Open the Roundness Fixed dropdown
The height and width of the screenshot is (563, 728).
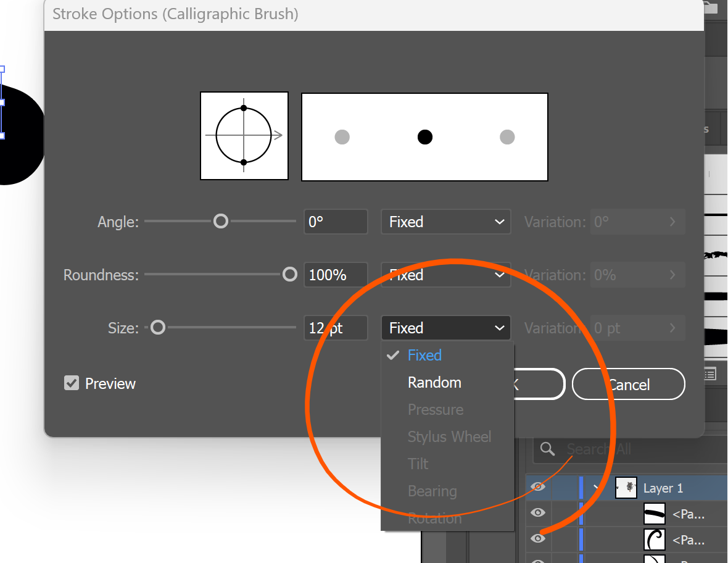coord(445,275)
